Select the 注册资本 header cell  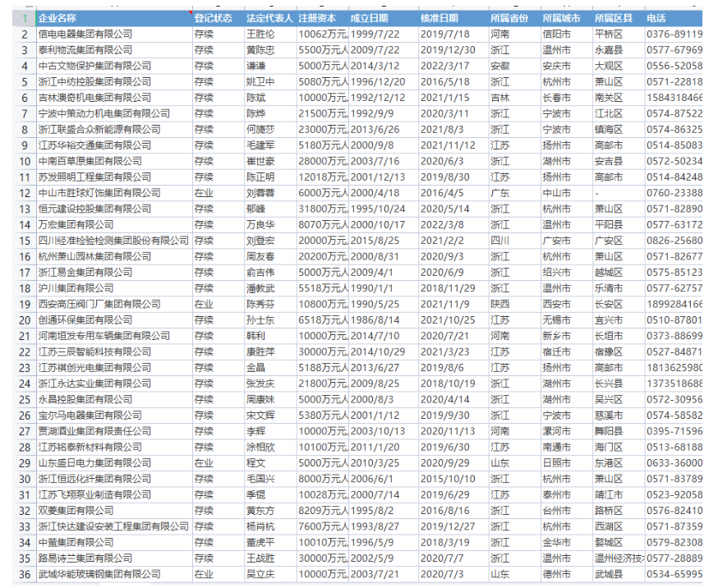pyautogui.click(x=322, y=19)
